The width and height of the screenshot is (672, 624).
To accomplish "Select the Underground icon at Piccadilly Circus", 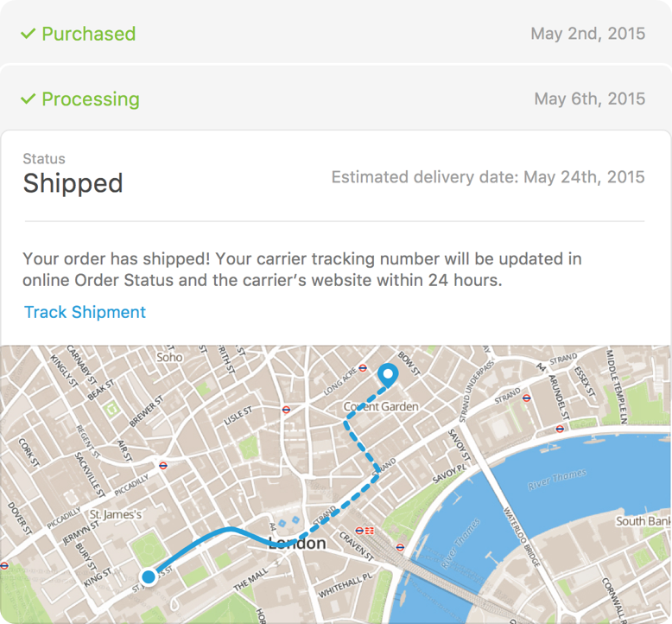I will [x=163, y=464].
